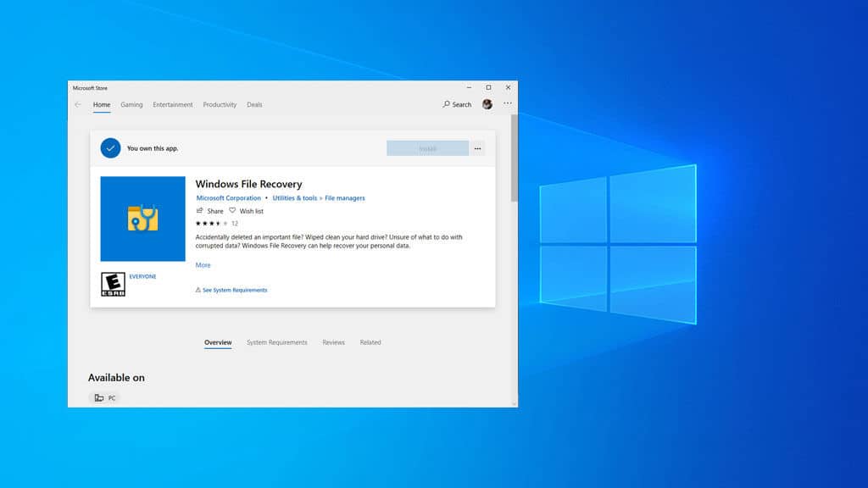Screen dimensions: 868x488
Task: Click the ESRB Everyone rating badge
Action: [113, 285]
